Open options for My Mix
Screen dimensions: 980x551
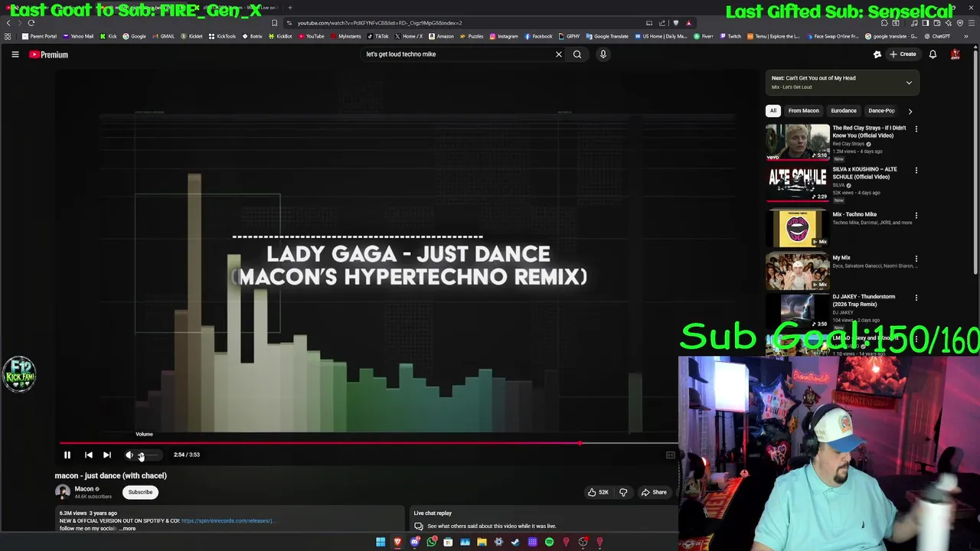(x=916, y=259)
